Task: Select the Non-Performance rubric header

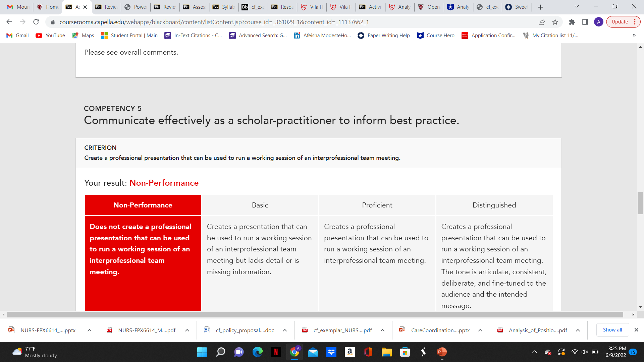Action: [143, 205]
